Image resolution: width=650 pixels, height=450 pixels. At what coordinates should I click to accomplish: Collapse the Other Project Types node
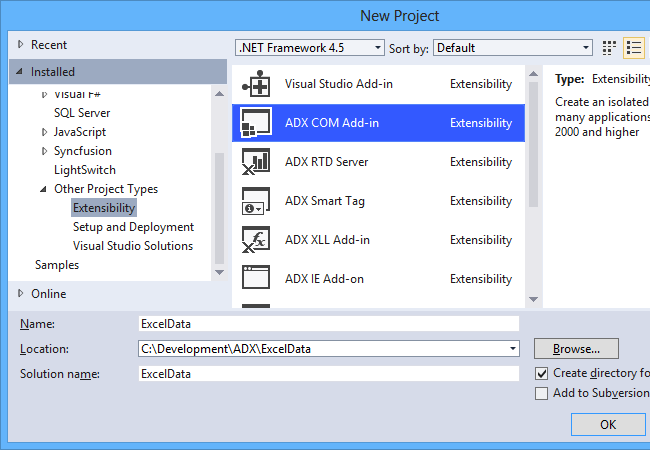tap(44, 189)
